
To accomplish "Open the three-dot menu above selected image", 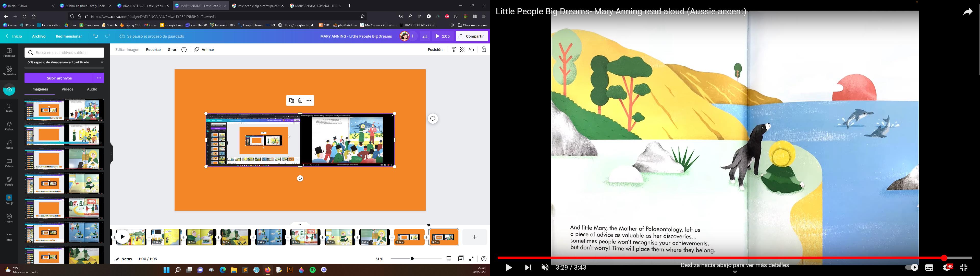I will click(309, 101).
